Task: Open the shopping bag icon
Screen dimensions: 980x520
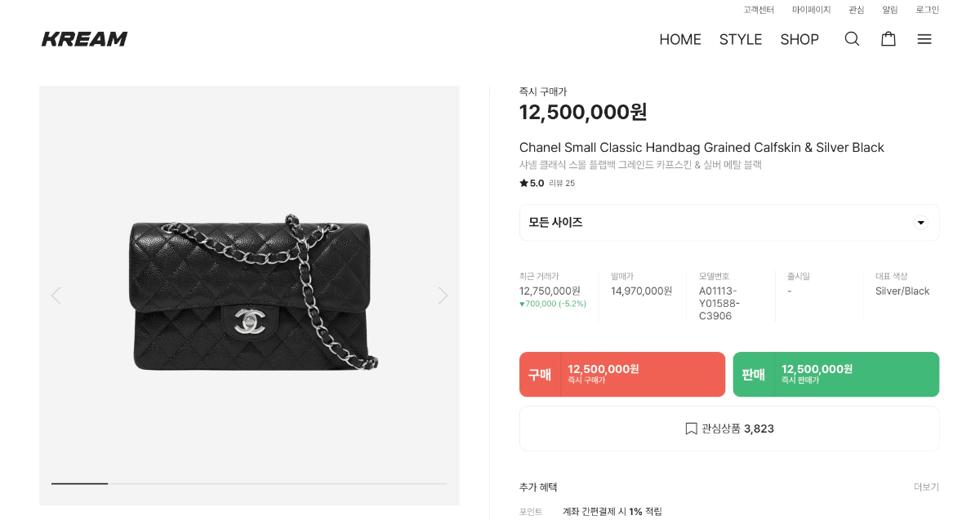Action: point(889,39)
